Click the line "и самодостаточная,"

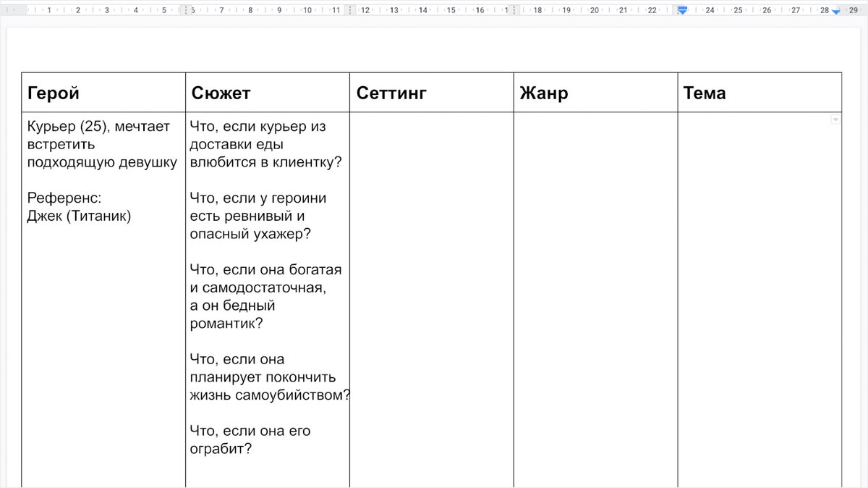pyautogui.click(x=258, y=287)
